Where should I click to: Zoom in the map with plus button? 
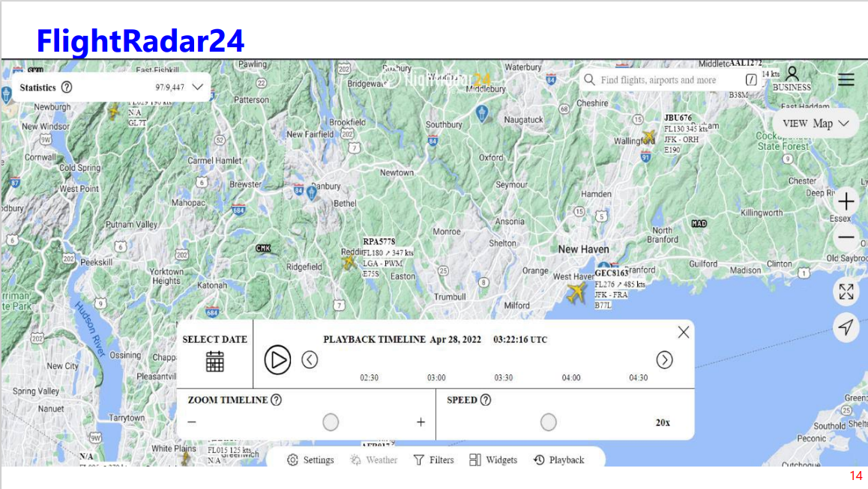846,201
